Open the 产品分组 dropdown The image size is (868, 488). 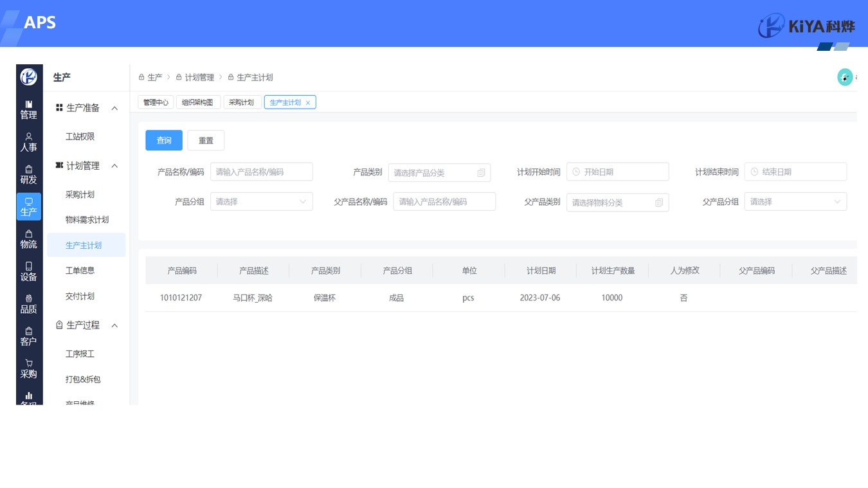[x=261, y=202]
